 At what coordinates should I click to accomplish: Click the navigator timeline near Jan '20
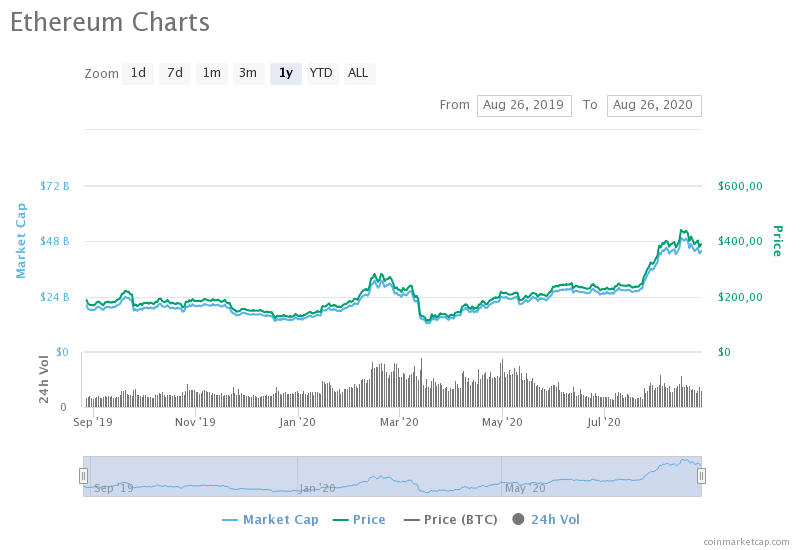coord(317,488)
